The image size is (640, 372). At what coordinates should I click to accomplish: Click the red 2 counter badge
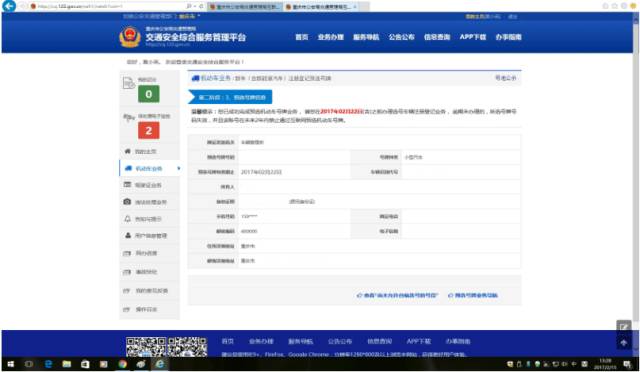[x=149, y=131]
